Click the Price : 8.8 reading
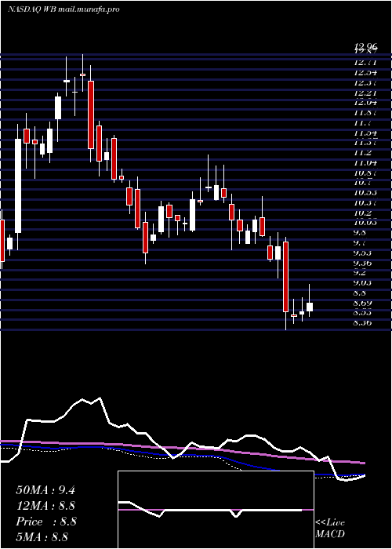The height and width of the screenshot is (549, 392). [45, 522]
